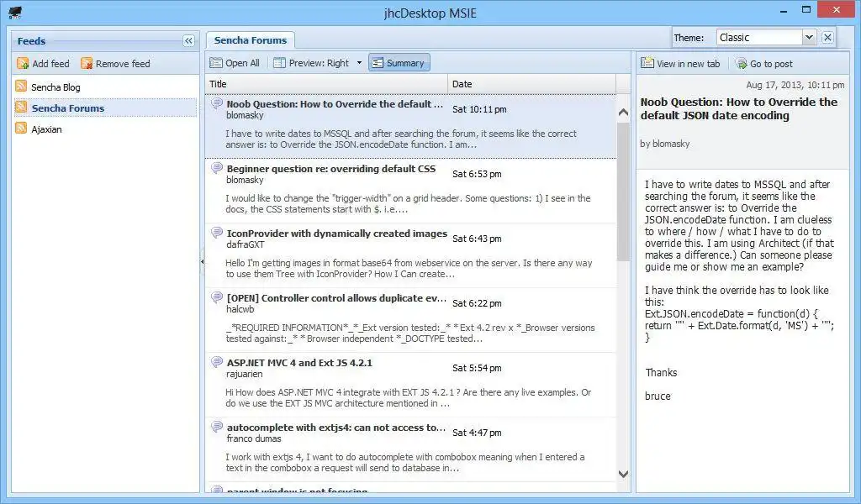Open the Ajaxian feed
The height and width of the screenshot is (504, 861).
pos(47,129)
